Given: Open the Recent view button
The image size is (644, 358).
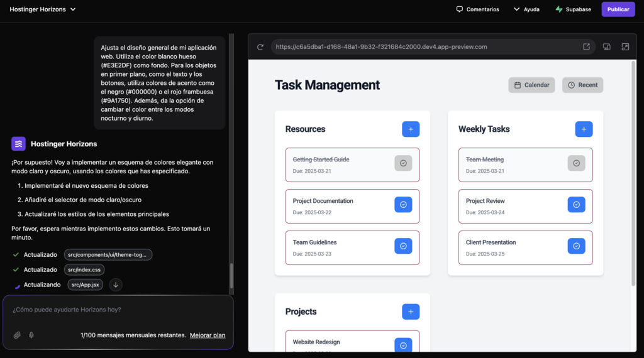Looking at the screenshot, I should pyautogui.click(x=582, y=85).
